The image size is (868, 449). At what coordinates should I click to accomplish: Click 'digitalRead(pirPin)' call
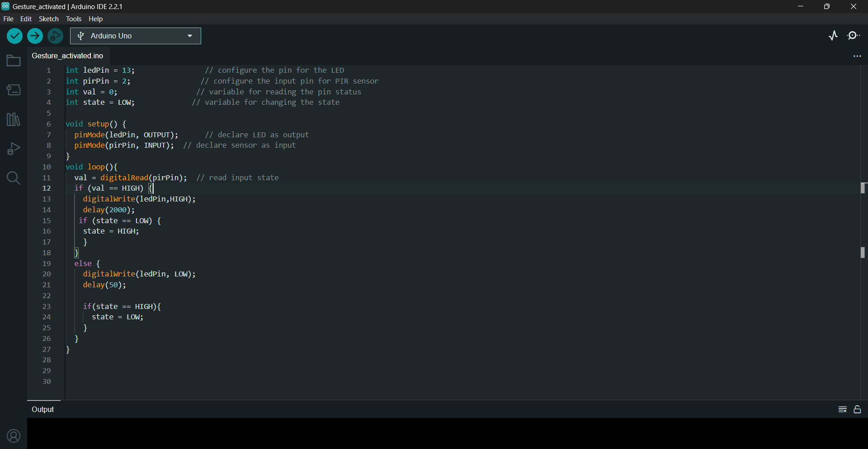(x=142, y=178)
